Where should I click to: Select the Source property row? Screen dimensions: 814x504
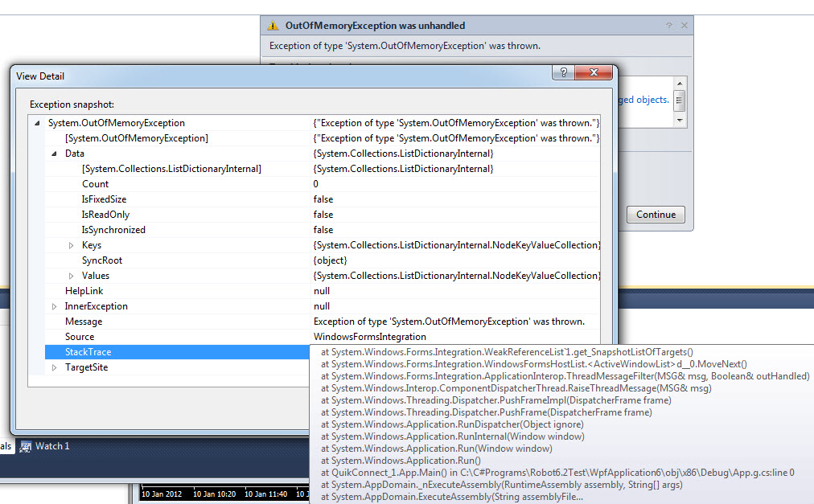pos(80,337)
